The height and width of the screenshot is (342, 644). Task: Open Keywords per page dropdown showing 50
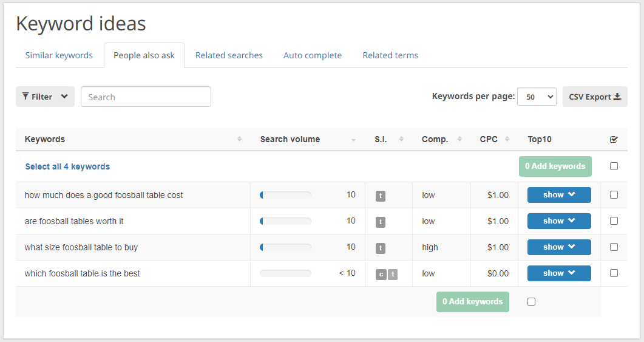point(537,97)
